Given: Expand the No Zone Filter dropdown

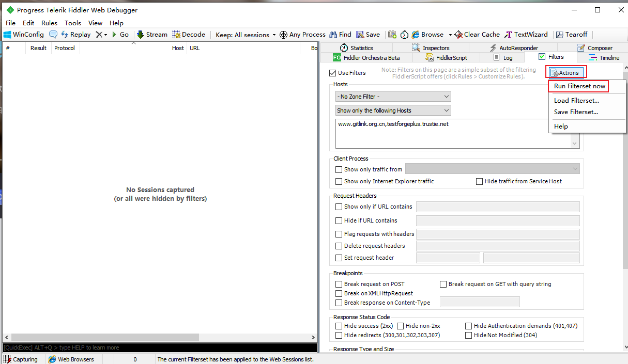Looking at the screenshot, I should pyautogui.click(x=393, y=97).
